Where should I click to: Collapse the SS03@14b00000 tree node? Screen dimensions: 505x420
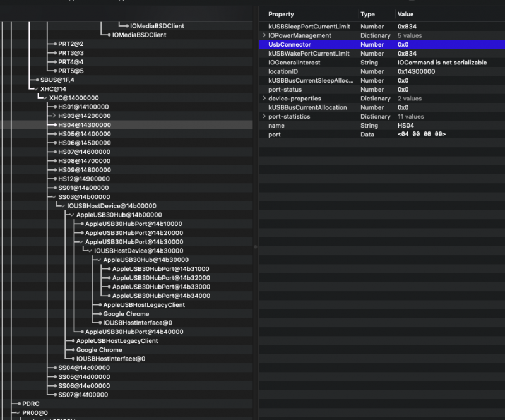[54, 197]
